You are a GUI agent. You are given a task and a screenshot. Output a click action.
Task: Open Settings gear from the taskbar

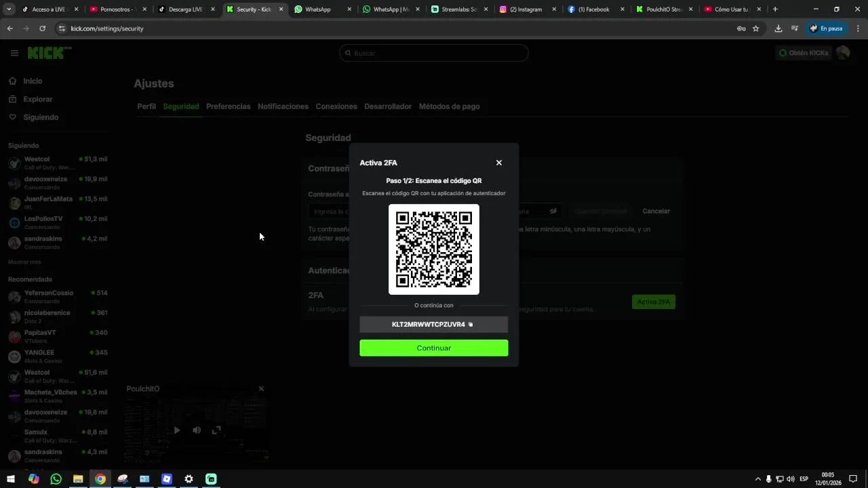[x=189, y=479]
